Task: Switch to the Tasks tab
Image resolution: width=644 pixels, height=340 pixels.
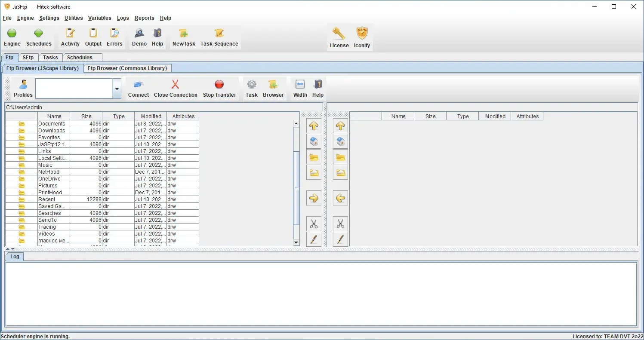Action: click(50, 58)
